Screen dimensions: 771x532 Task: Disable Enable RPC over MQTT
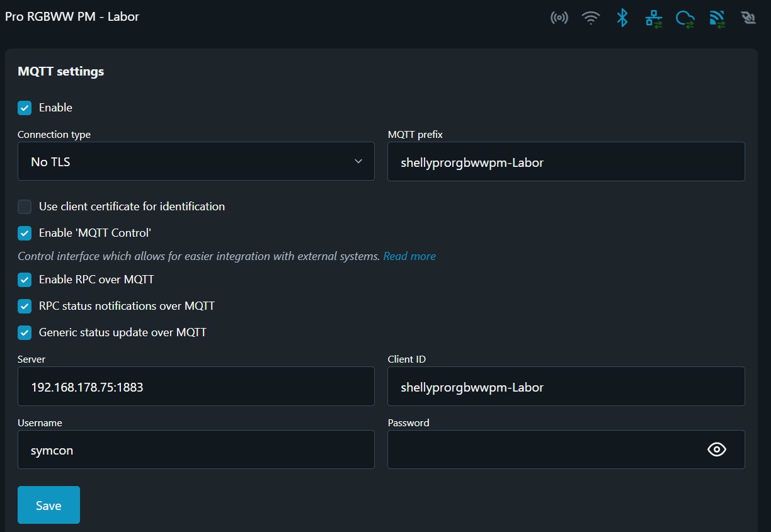[25, 280]
